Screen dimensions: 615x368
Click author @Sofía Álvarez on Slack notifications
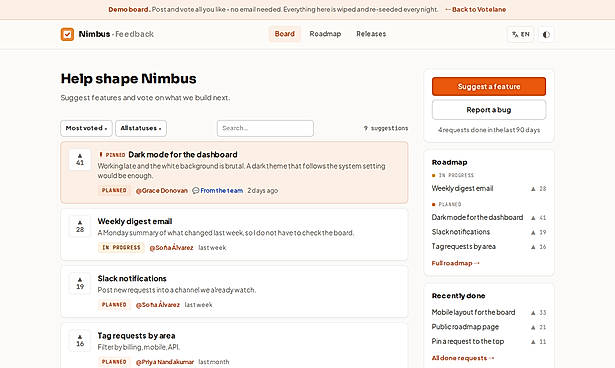[x=158, y=305]
